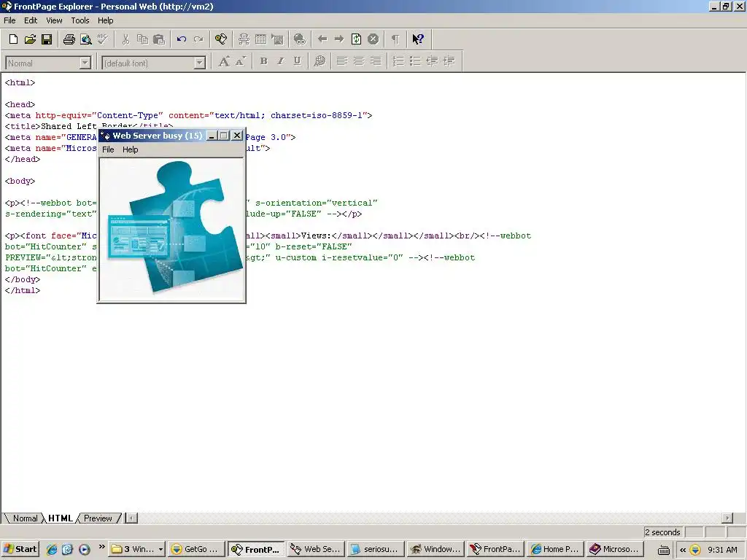Open the Normal style dropdown
This screenshot has width=747, height=560.
(85, 63)
